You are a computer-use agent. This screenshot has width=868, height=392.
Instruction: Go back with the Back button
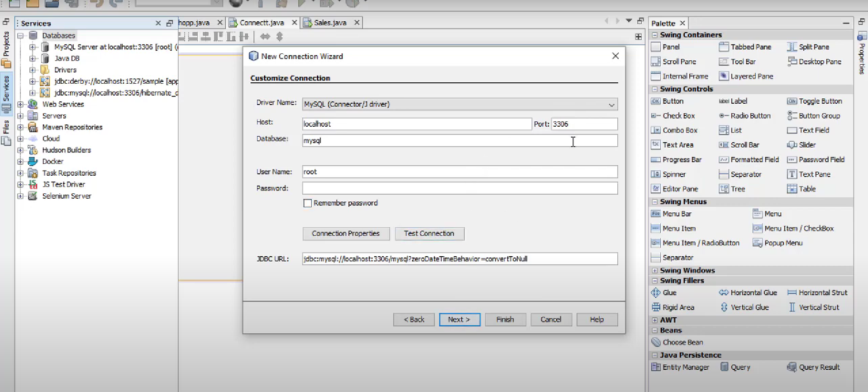tap(414, 320)
